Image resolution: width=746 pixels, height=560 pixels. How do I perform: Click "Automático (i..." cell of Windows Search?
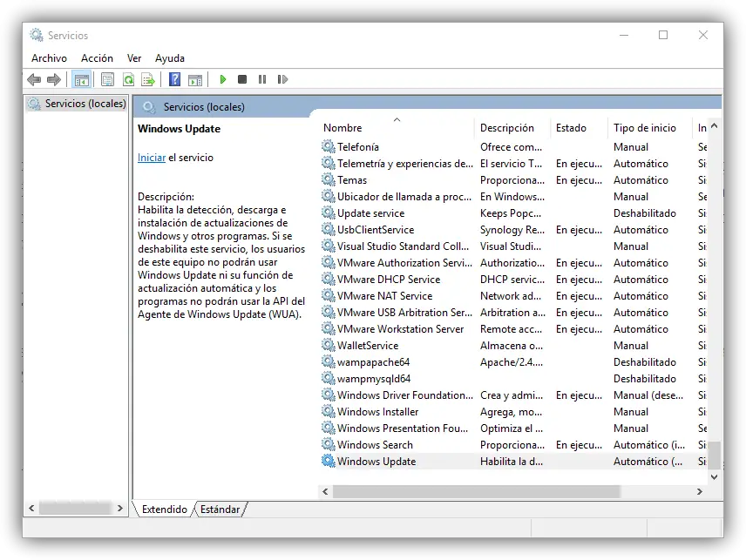(649, 444)
